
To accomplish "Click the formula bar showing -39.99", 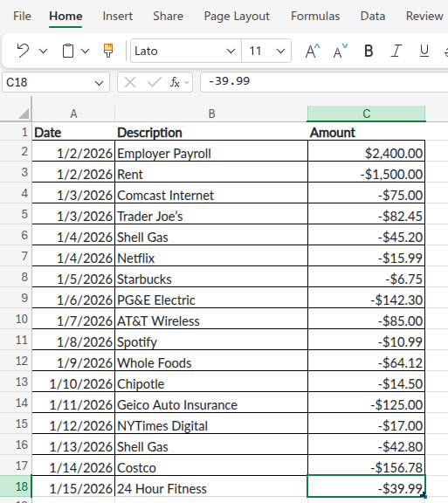I will click(324, 82).
